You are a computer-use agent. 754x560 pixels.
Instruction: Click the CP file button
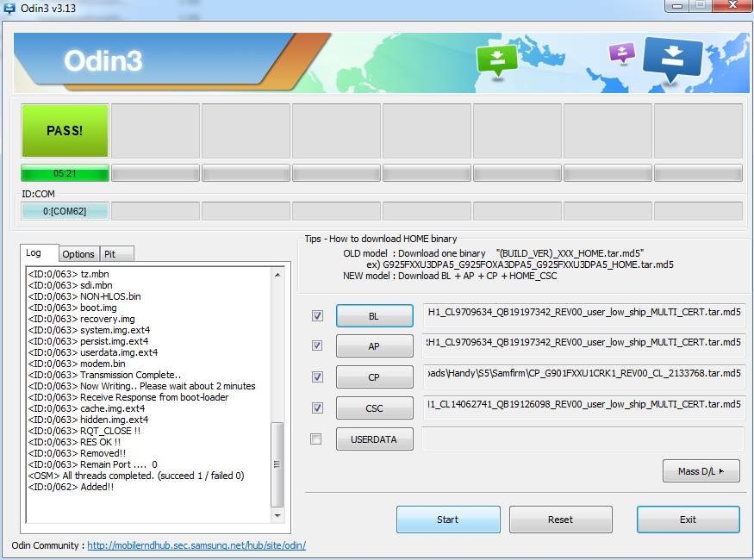[x=374, y=377]
